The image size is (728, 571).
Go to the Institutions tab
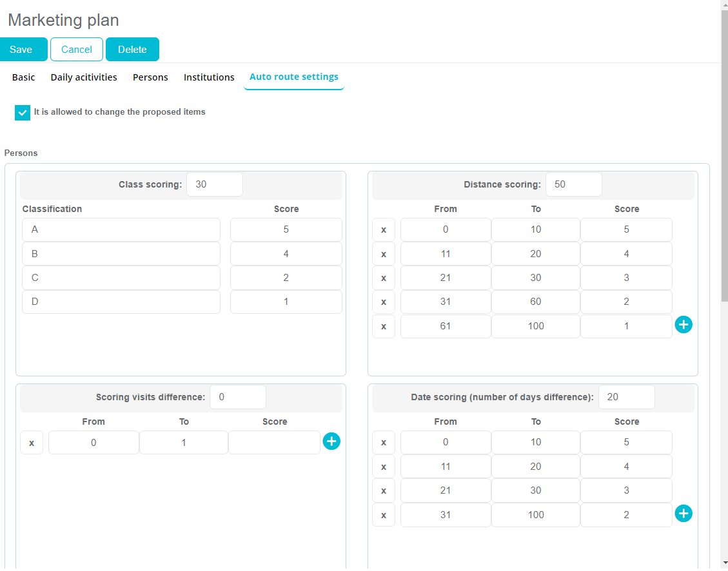tap(209, 77)
